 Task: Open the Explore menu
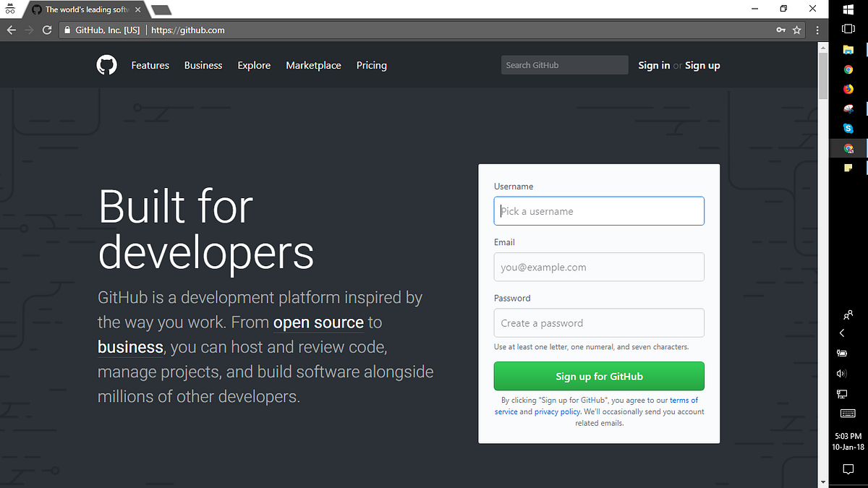coord(254,65)
